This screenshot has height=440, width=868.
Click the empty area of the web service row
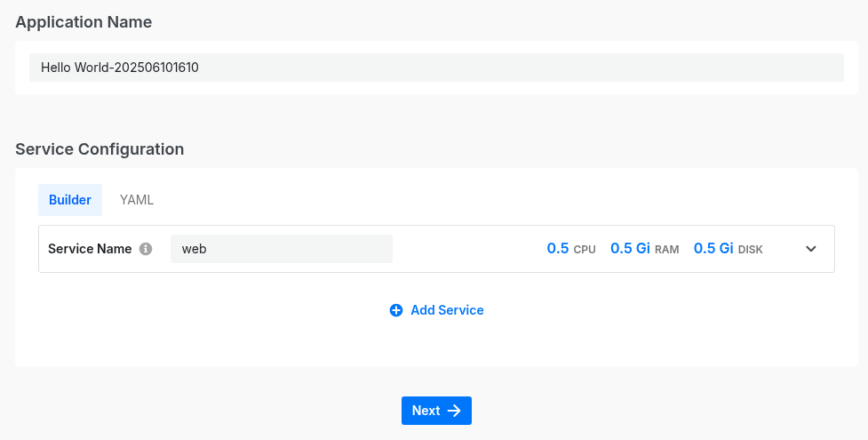tap(468, 249)
